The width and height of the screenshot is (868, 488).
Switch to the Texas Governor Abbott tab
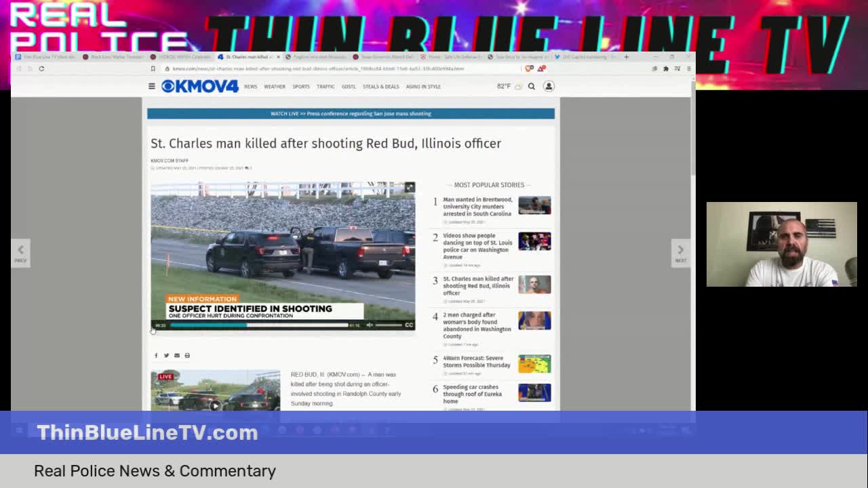(x=384, y=57)
